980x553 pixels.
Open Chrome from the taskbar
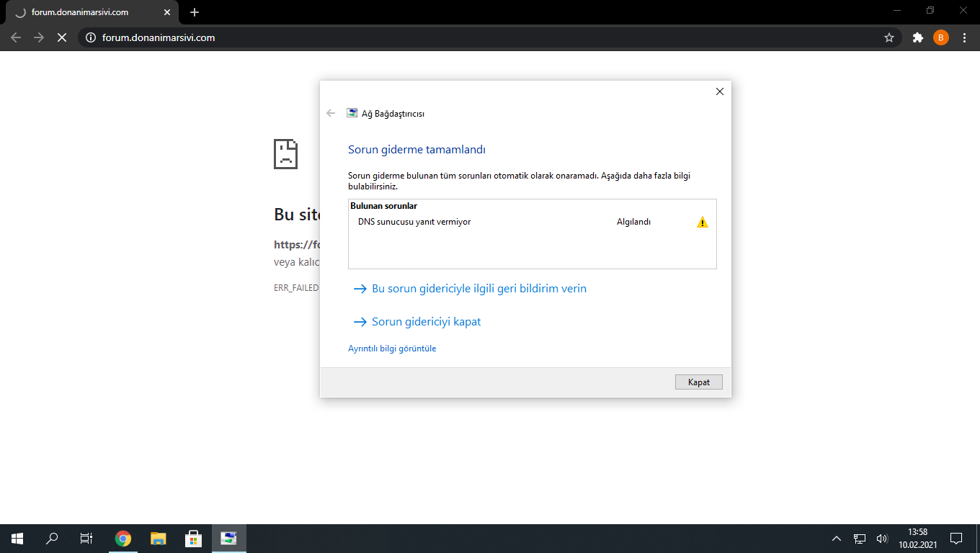tap(123, 539)
